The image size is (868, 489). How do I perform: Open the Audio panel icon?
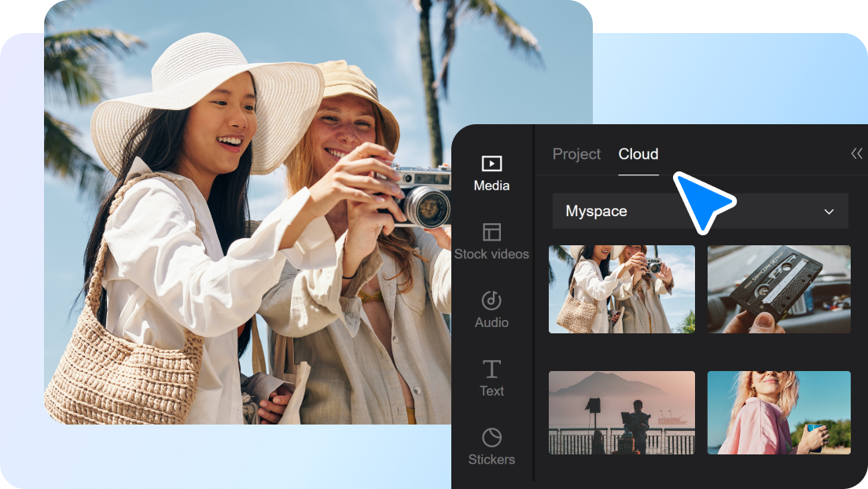pyautogui.click(x=491, y=300)
